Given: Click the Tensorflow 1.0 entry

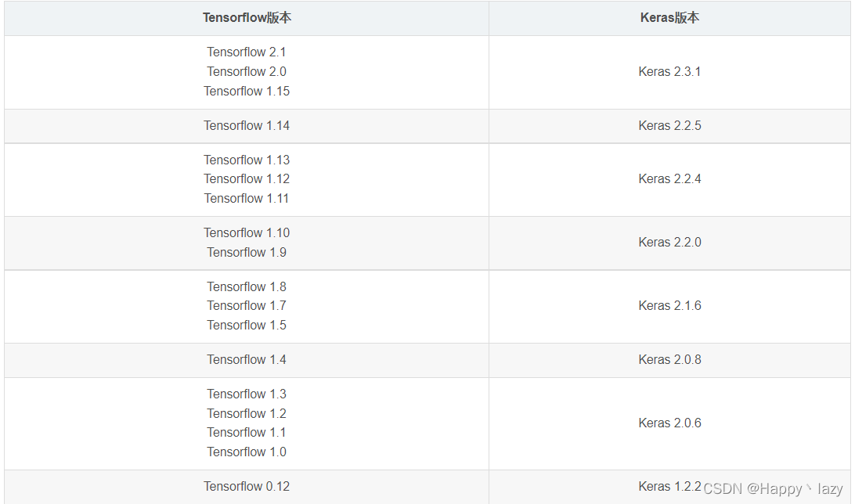Looking at the screenshot, I should pyautogui.click(x=247, y=452).
